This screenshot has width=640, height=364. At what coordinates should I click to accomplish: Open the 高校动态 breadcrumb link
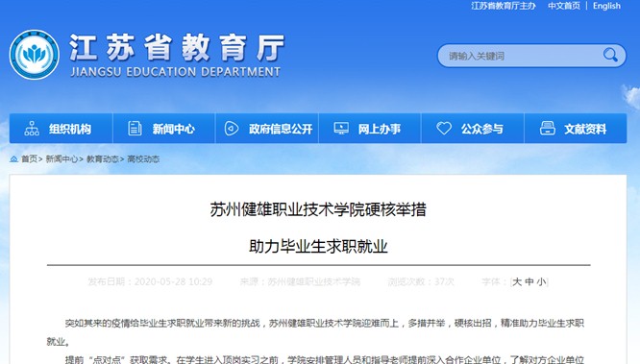click(143, 159)
